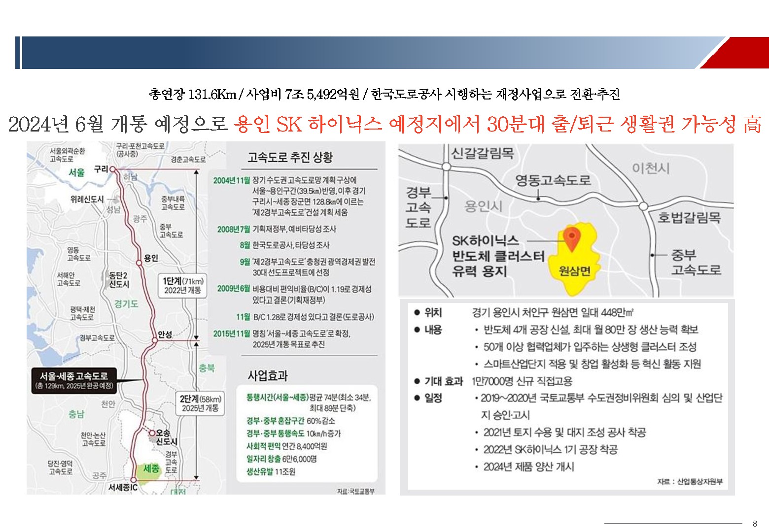The image size is (769, 532).
Task: Click the 이천시 label on the right map
Action: (x=651, y=168)
